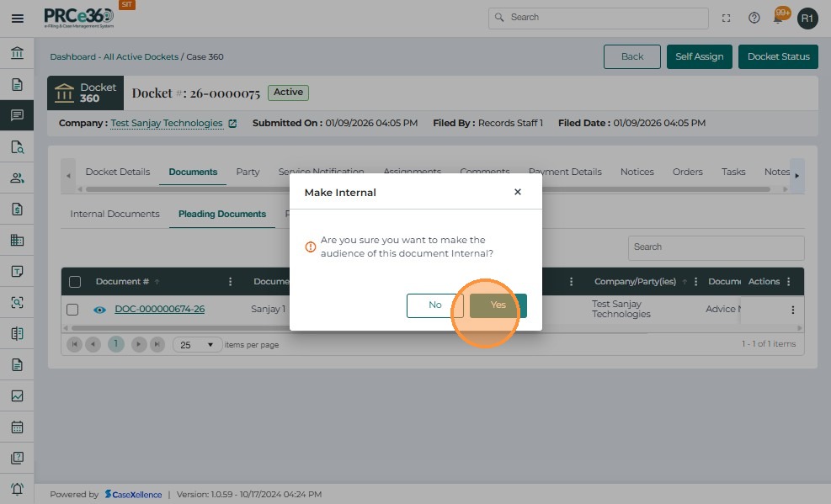Image resolution: width=831 pixels, height=504 pixels.
Task: Switch to Party tab
Action: (248, 172)
